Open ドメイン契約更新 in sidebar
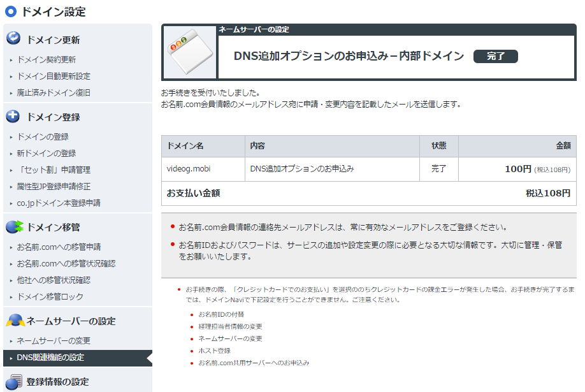The image size is (585, 392). tap(46, 60)
